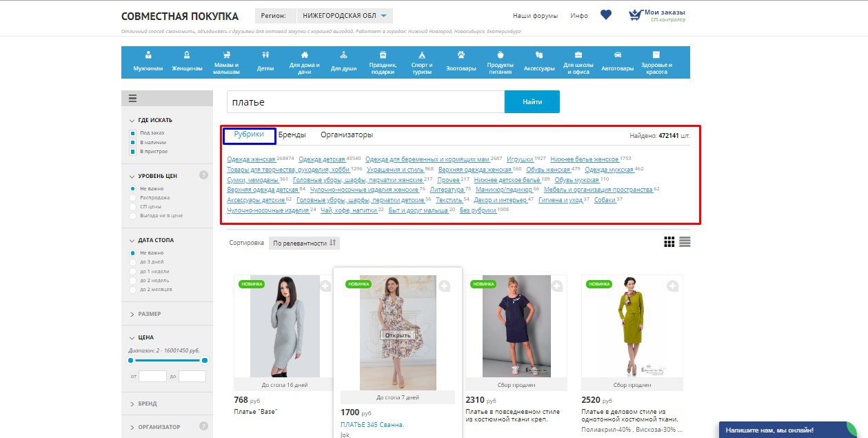Click the maximum price slider handle

[x=205, y=360]
